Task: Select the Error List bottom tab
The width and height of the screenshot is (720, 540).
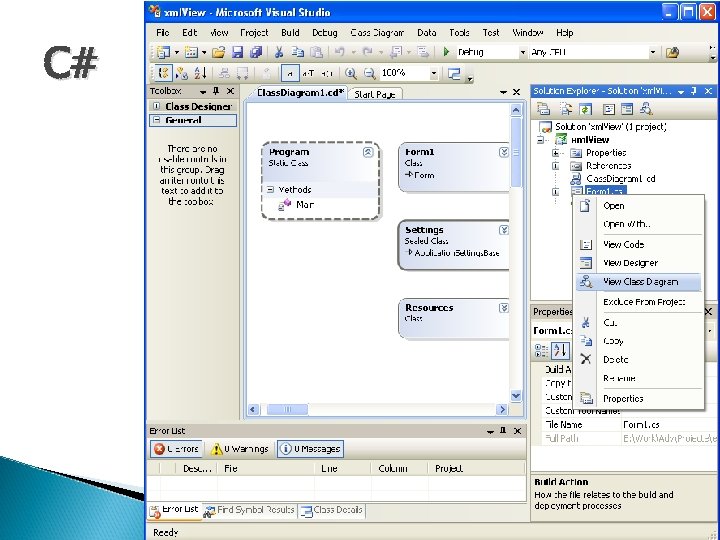Action: [x=174, y=510]
